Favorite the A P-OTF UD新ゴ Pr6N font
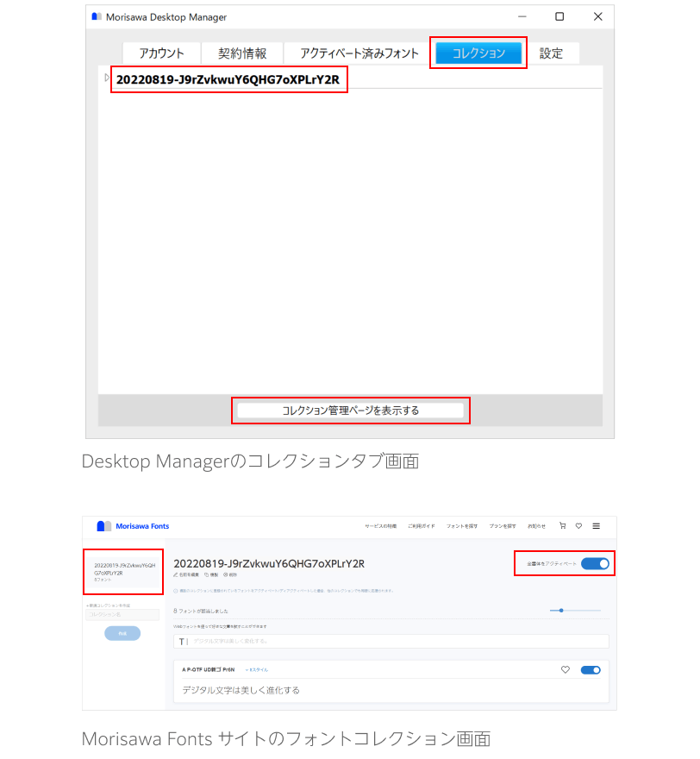Viewport: 700px width, 759px height. tap(566, 669)
